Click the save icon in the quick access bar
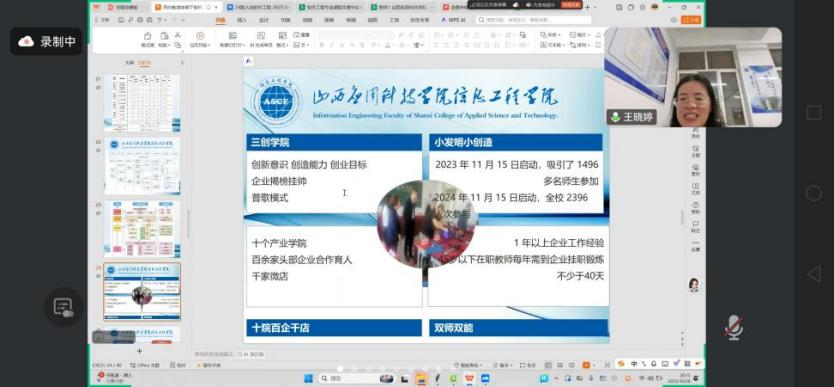Viewport: 834px width, 387px height. [121, 20]
